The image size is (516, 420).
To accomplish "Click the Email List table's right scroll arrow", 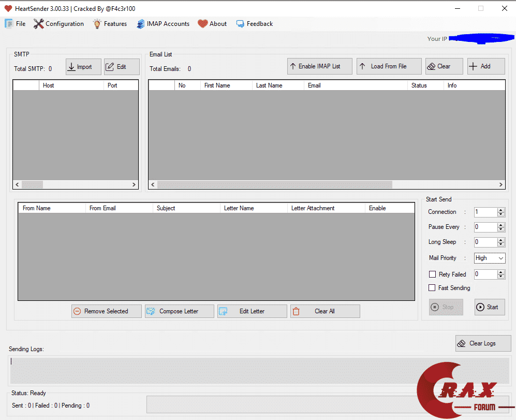I will (500, 184).
